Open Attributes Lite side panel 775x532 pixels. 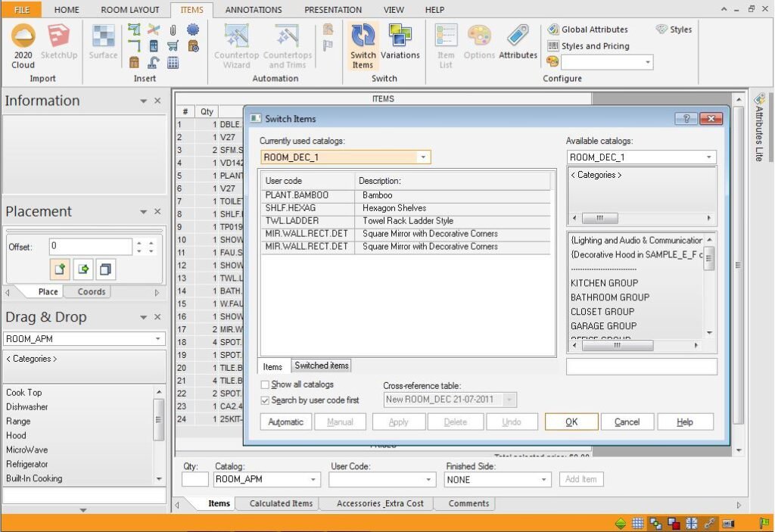coord(760,128)
